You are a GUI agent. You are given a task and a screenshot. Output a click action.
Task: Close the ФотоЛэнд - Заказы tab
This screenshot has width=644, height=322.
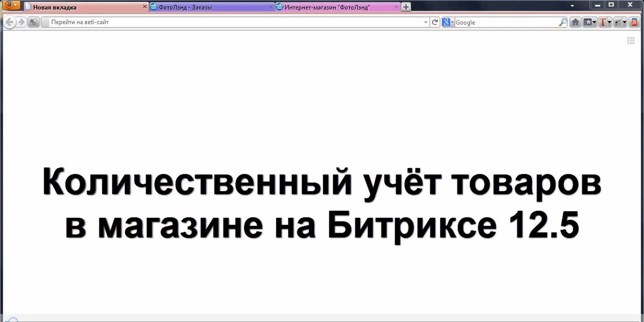(x=271, y=7)
